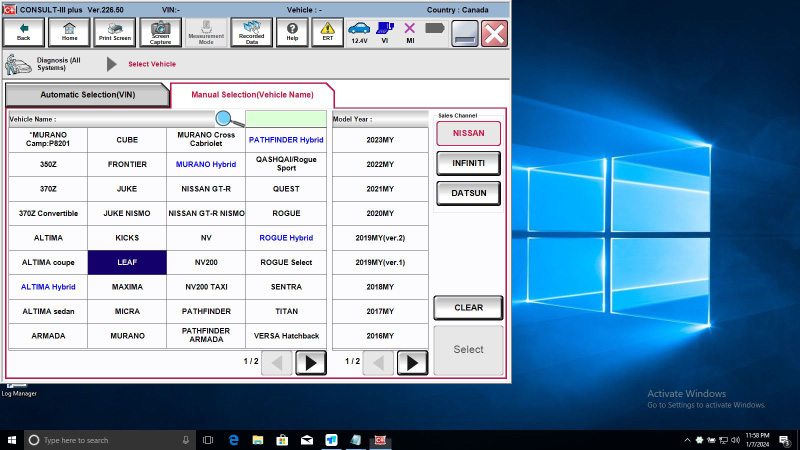Screen dimensions: 800x450
Task: Go to next vehicle name page
Action: coord(311,363)
